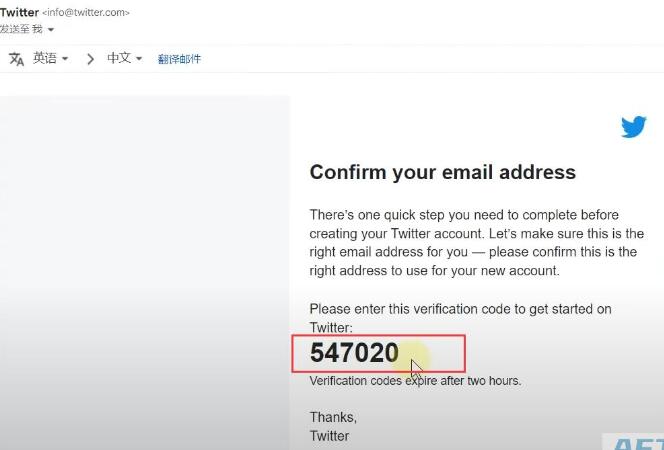The height and width of the screenshot is (450, 664).
Task: Open the 中文 target language dropdown
Action: point(124,58)
